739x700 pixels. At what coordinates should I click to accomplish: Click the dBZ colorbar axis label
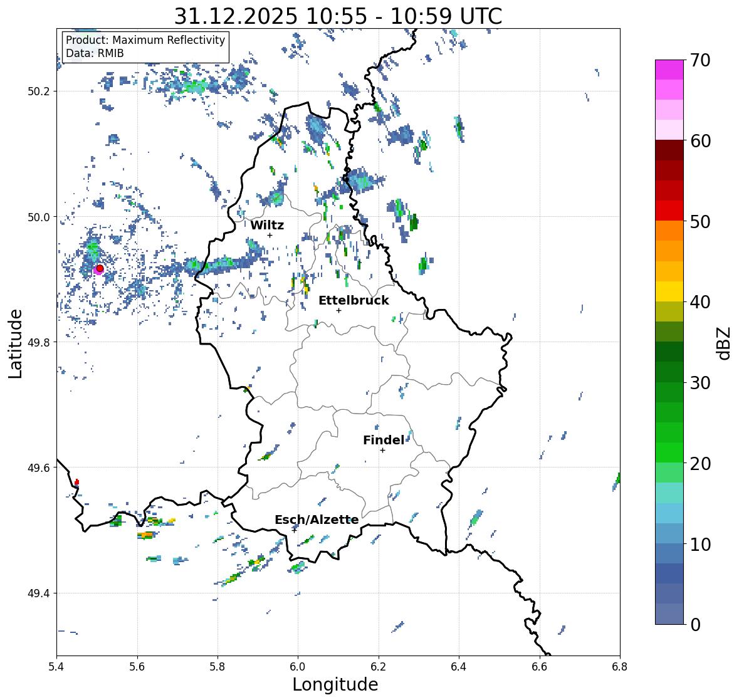coord(725,343)
